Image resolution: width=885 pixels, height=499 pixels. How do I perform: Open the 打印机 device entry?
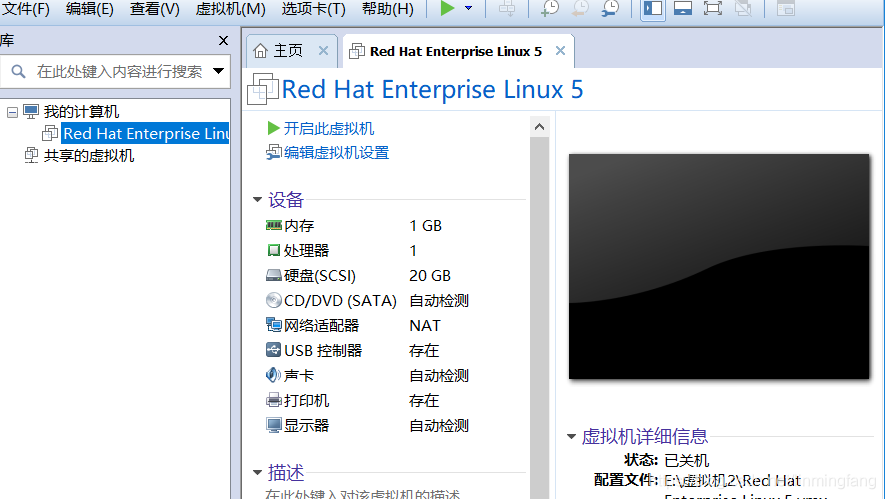click(306, 401)
